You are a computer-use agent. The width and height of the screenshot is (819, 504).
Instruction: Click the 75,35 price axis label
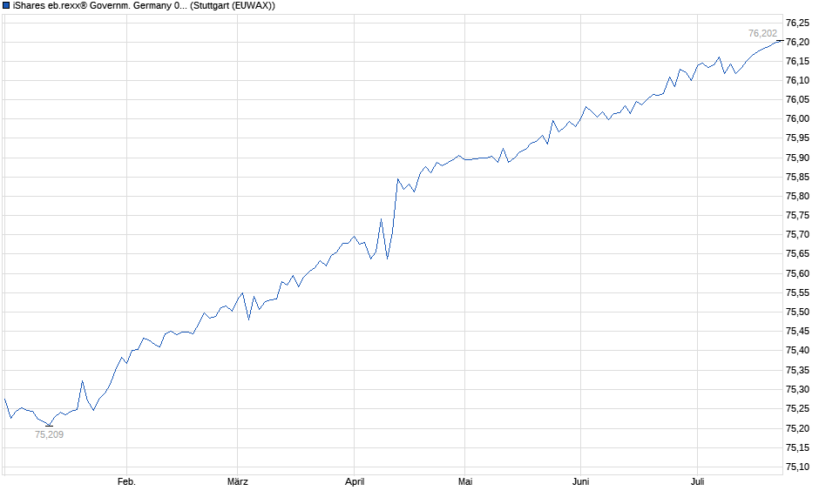click(x=797, y=371)
